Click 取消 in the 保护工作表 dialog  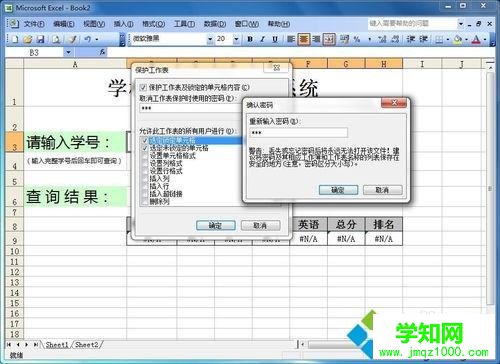tap(260, 225)
